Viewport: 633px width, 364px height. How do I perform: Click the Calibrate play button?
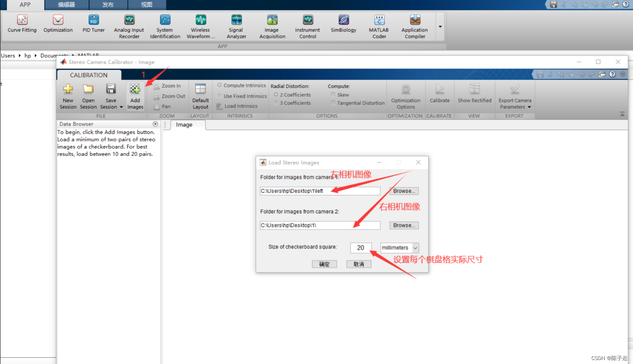click(440, 89)
